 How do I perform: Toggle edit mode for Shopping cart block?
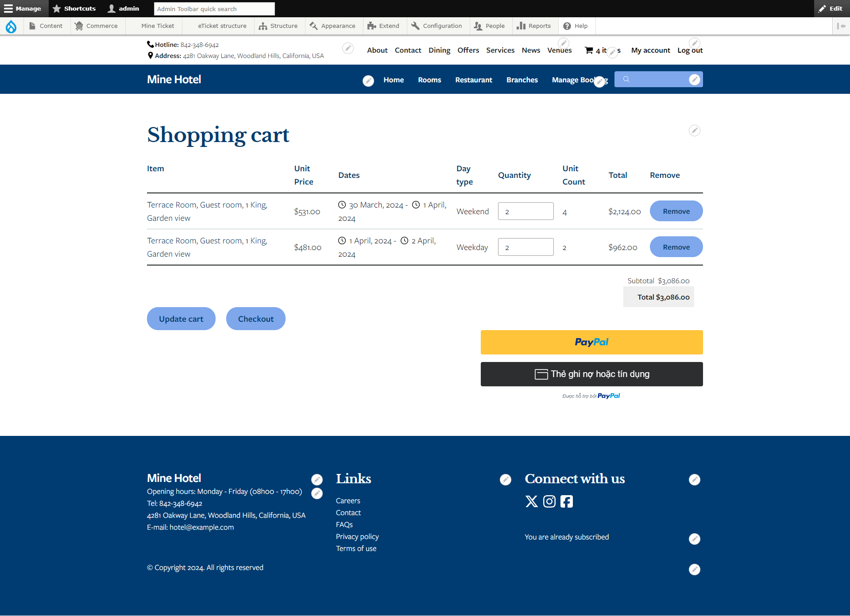pyautogui.click(x=695, y=130)
